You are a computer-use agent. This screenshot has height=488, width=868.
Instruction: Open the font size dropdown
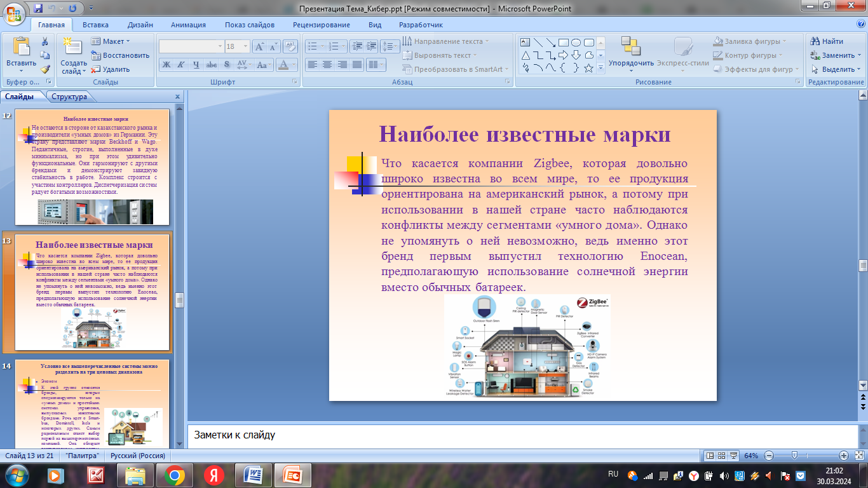point(247,46)
